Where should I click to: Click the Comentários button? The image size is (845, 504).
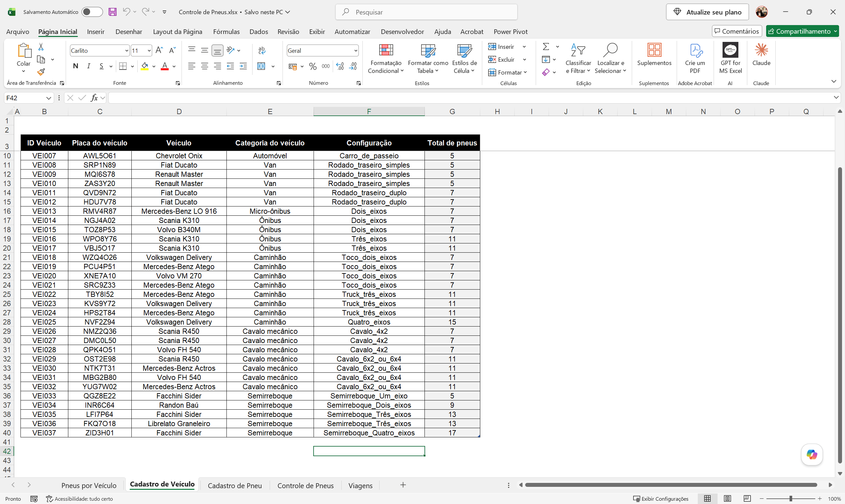(x=737, y=31)
